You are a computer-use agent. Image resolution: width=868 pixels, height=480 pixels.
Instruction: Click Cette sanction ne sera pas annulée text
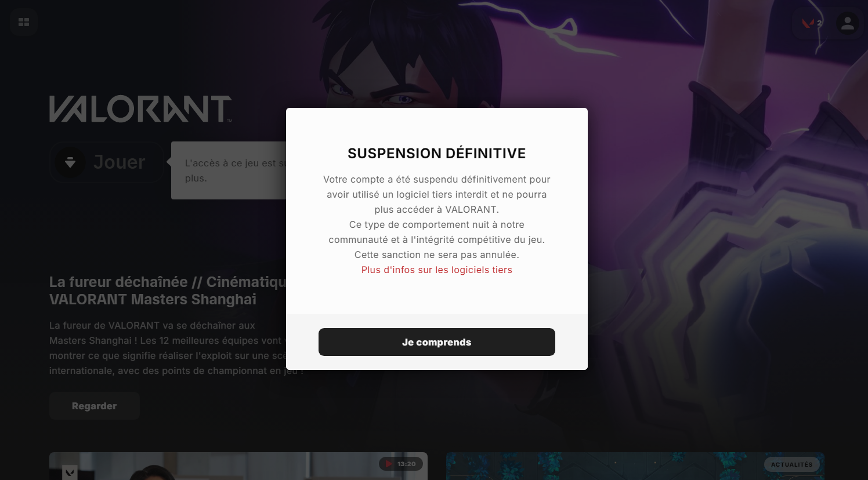click(x=437, y=254)
